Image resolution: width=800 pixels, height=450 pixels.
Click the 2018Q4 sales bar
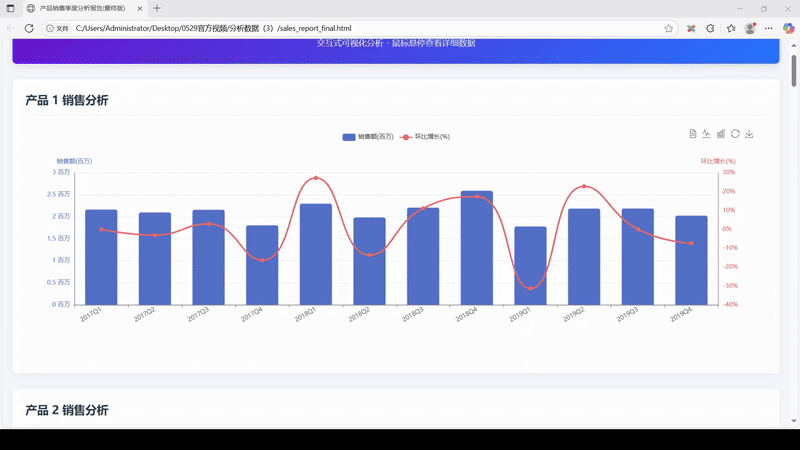coord(476,248)
